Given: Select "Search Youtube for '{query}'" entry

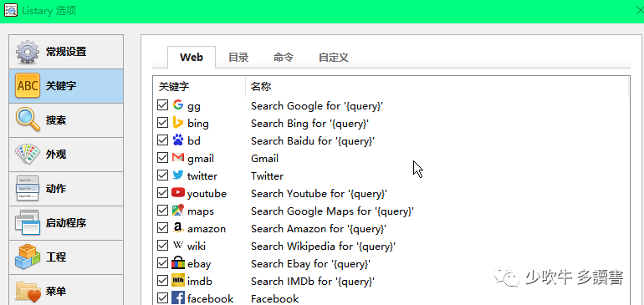Looking at the screenshot, I should tap(319, 193).
